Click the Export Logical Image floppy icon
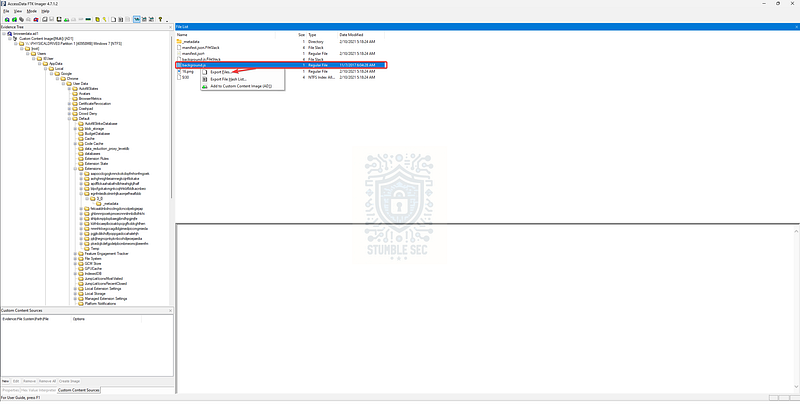 (59, 19)
